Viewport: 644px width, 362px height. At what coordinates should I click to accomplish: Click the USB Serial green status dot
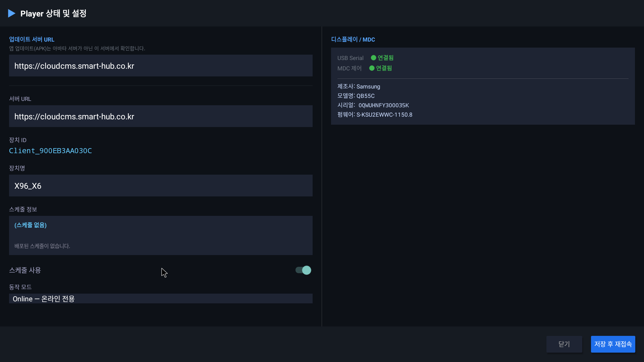tap(373, 58)
